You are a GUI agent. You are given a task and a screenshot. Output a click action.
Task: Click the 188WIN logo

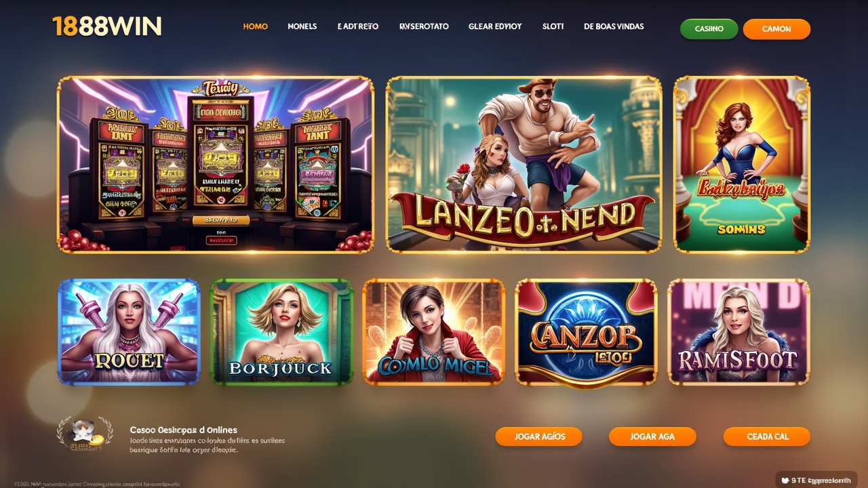coord(107,26)
